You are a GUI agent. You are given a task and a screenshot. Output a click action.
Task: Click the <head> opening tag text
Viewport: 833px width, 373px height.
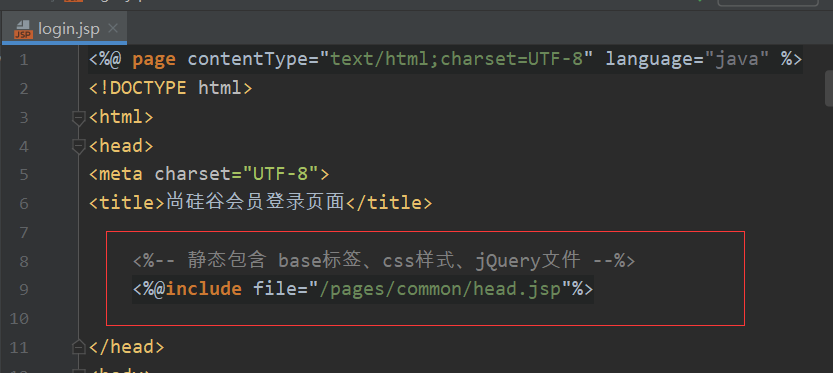pyautogui.click(x=121, y=146)
